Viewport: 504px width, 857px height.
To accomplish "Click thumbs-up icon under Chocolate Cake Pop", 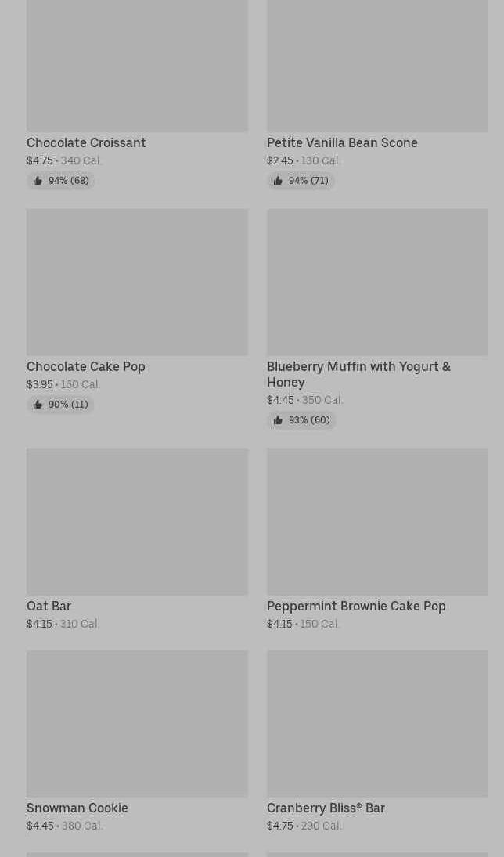I will tap(38, 405).
